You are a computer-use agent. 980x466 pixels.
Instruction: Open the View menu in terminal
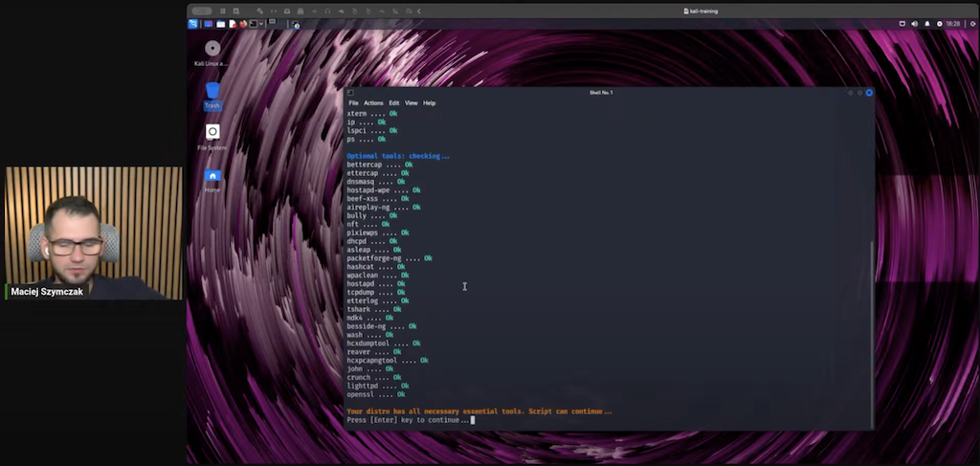[411, 103]
